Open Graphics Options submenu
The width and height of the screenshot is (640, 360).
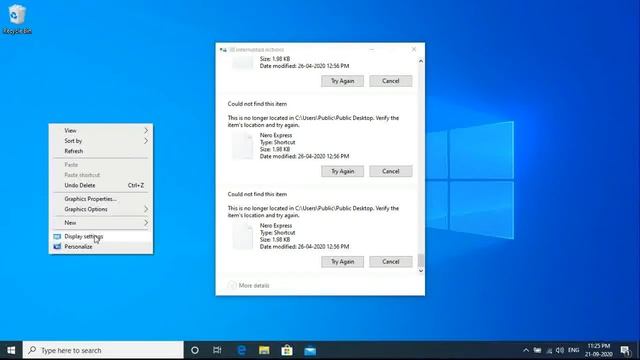click(x=101, y=209)
